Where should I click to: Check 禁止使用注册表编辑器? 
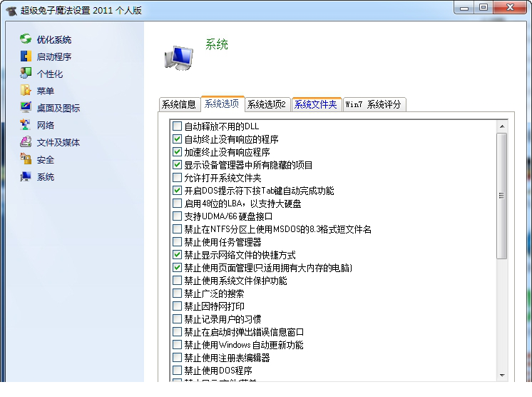point(177,357)
